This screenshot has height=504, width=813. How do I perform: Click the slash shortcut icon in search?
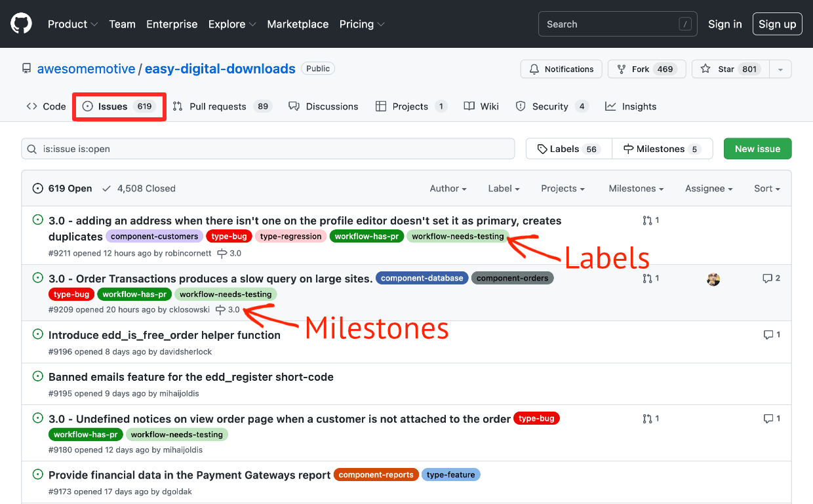685,24
